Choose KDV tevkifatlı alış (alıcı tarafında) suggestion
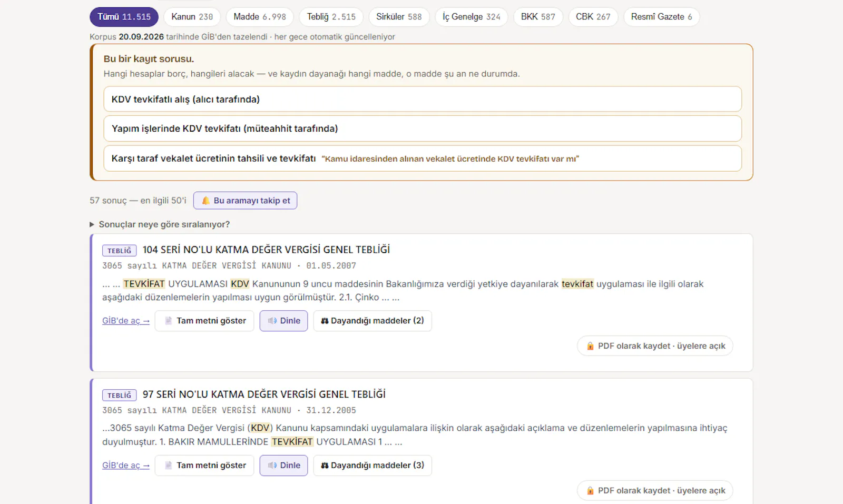 423,99
